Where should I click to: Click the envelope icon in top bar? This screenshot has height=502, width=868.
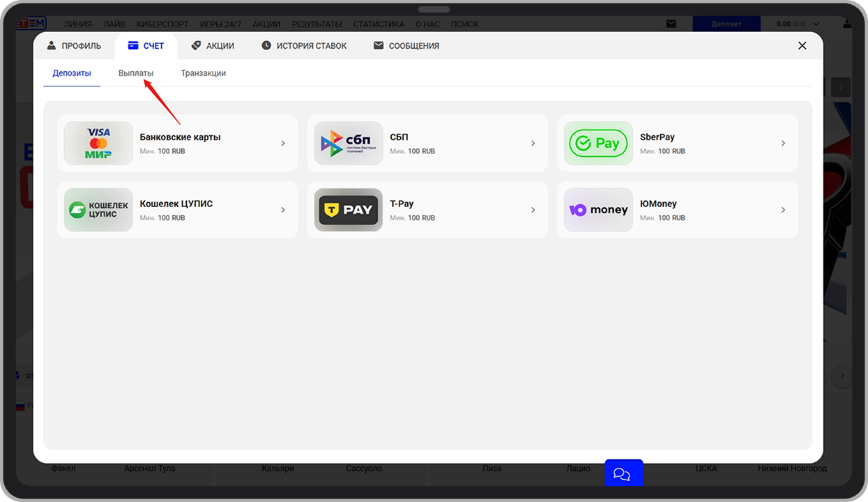pyautogui.click(x=671, y=24)
